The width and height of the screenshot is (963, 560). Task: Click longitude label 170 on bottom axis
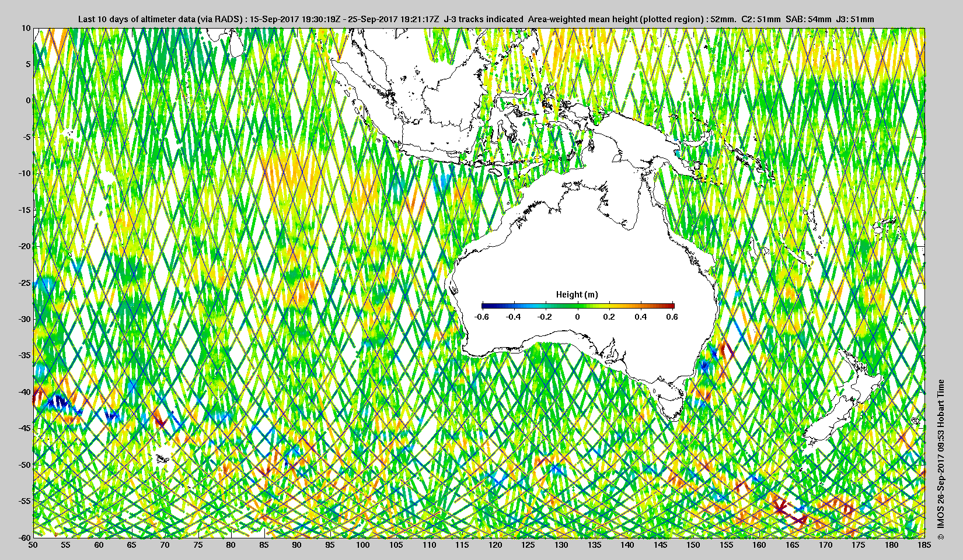tap(825, 545)
